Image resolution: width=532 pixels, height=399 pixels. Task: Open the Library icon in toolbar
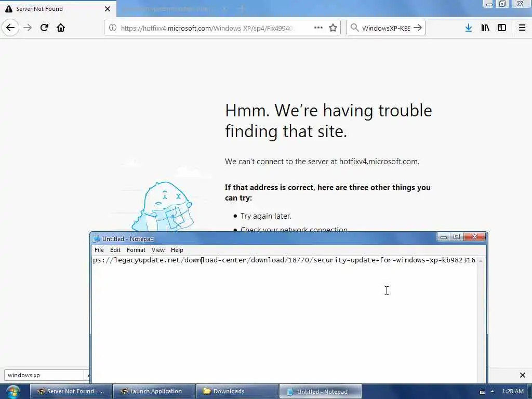click(x=485, y=28)
